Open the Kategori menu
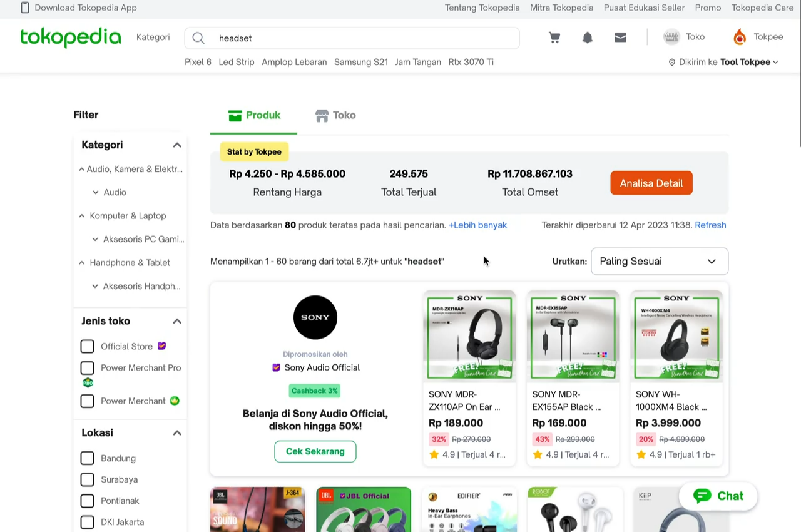This screenshot has width=801, height=532. tap(153, 37)
